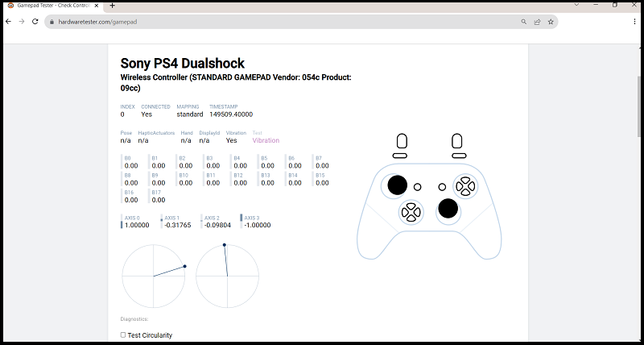Select the Gamepad Tester browser tab

53,6
